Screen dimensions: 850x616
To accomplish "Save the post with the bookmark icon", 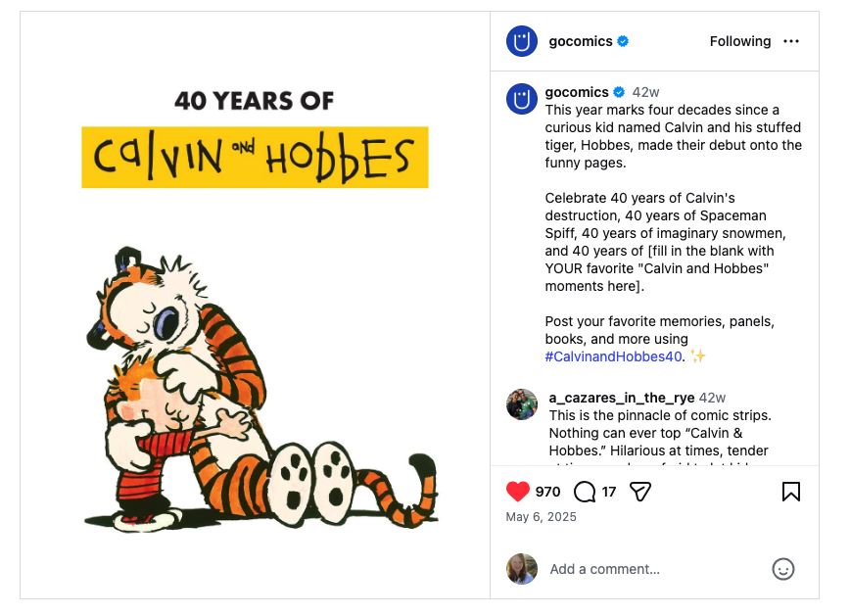I will click(x=791, y=492).
